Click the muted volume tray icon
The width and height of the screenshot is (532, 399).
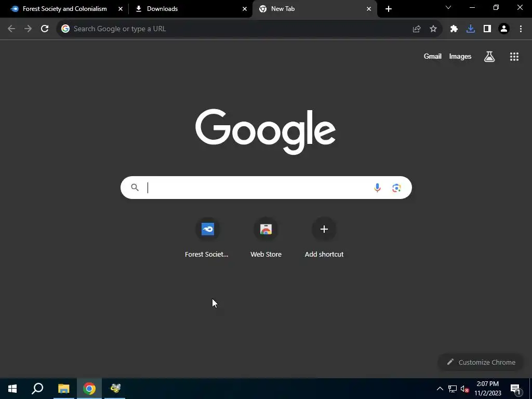465,389
